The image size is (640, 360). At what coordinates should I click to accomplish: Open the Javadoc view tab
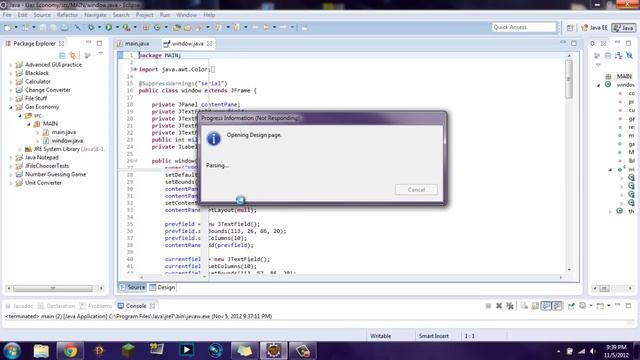[x=19, y=306]
